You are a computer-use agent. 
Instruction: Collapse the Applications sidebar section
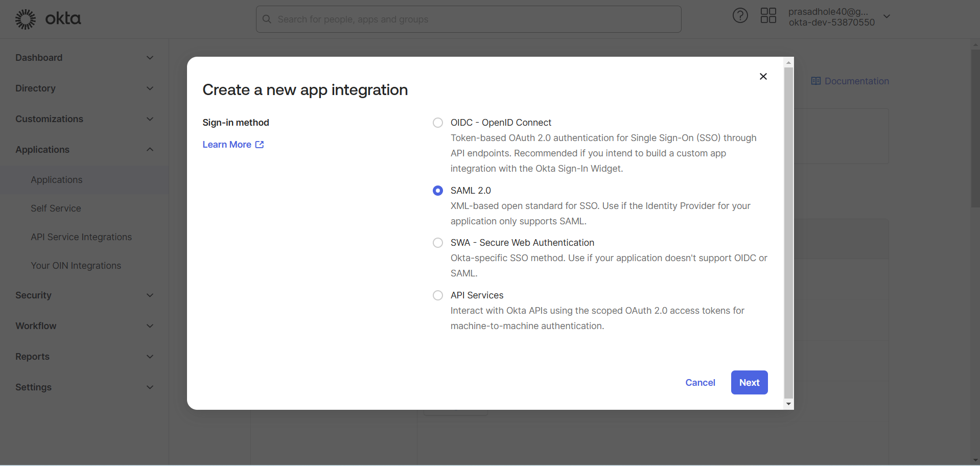point(150,150)
